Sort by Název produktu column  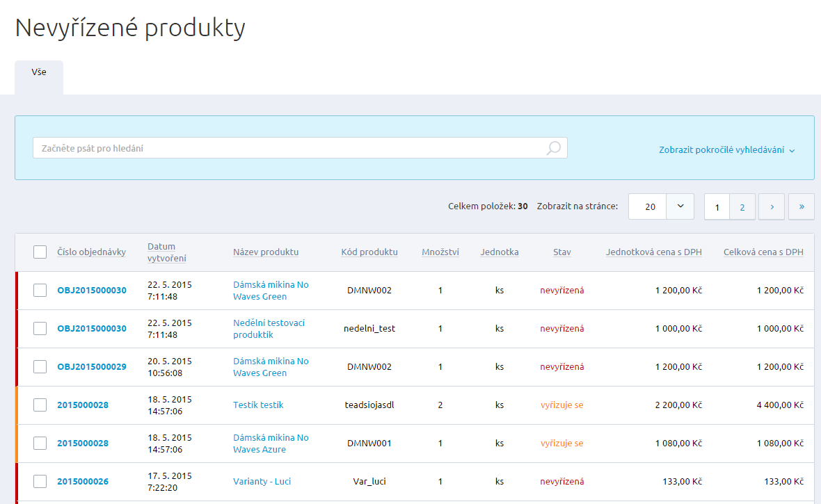tap(266, 252)
